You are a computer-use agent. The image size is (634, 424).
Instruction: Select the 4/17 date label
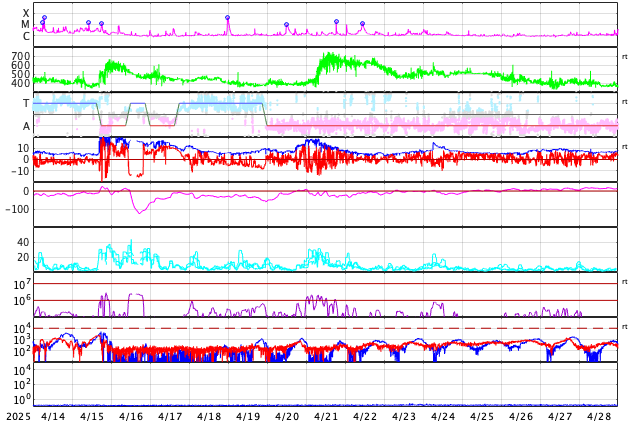pyautogui.click(x=170, y=416)
